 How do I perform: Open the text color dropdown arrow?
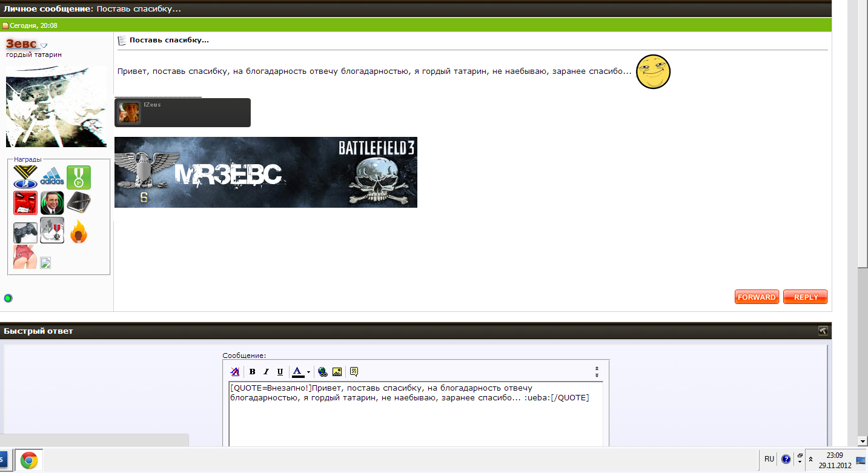308,372
